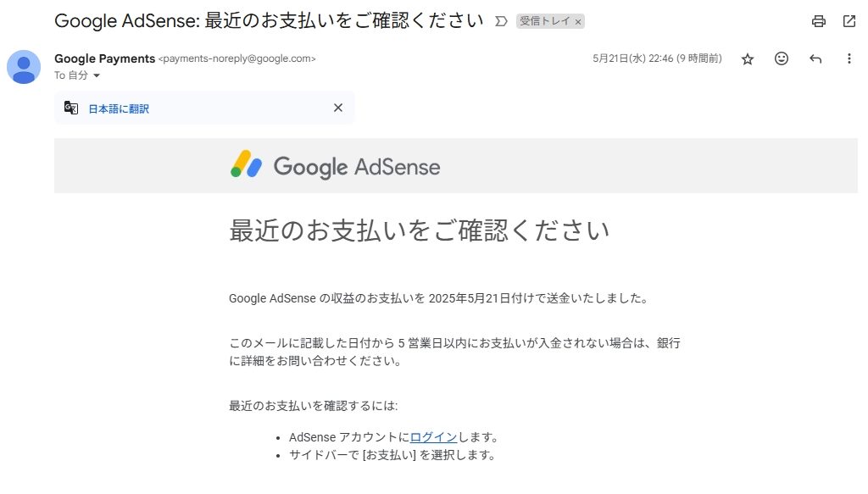The width and height of the screenshot is (868, 494).
Task: Add an emoji reaction to the email
Action: click(782, 58)
